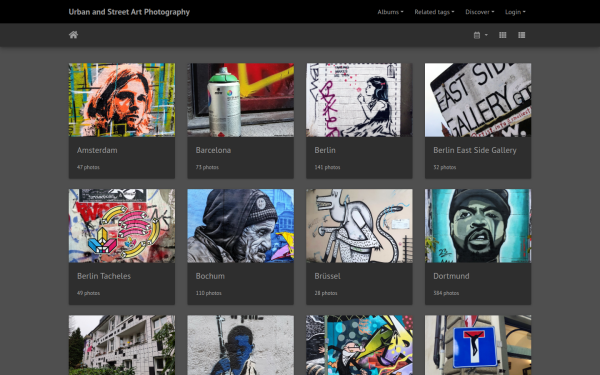Click the Berlin East Side Gallery title
Image resolution: width=600 pixels, height=375 pixels.
point(475,150)
